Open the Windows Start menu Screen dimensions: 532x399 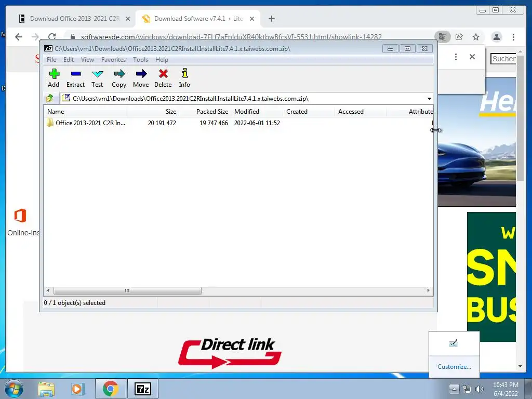point(14,389)
